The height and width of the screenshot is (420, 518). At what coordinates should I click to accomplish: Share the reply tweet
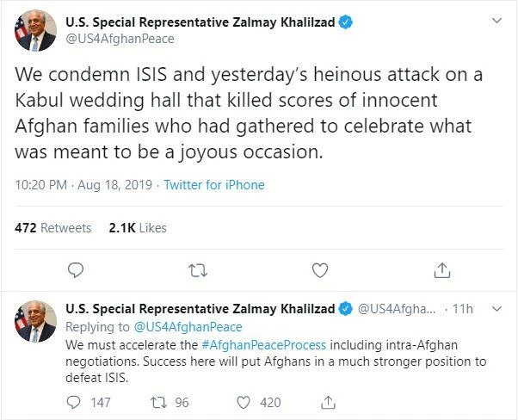tap(328, 402)
